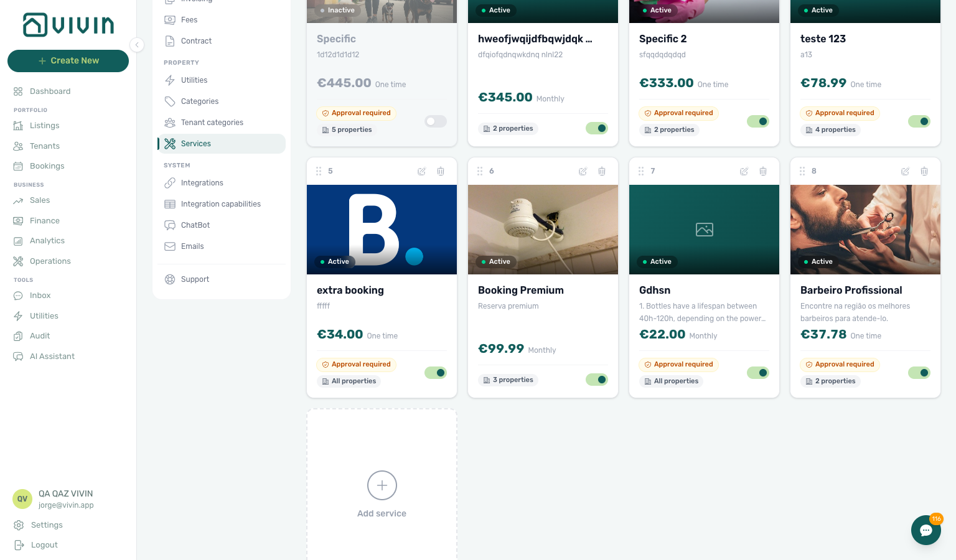Screen dimensions: 956x560
Task: Click the plus icon to add service
Action: tap(382, 485)
